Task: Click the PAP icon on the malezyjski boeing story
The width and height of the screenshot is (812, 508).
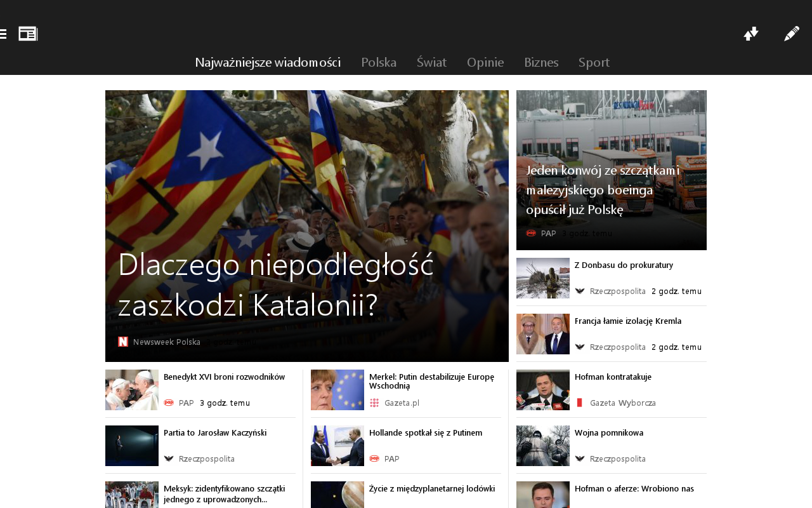Action: 531,233
